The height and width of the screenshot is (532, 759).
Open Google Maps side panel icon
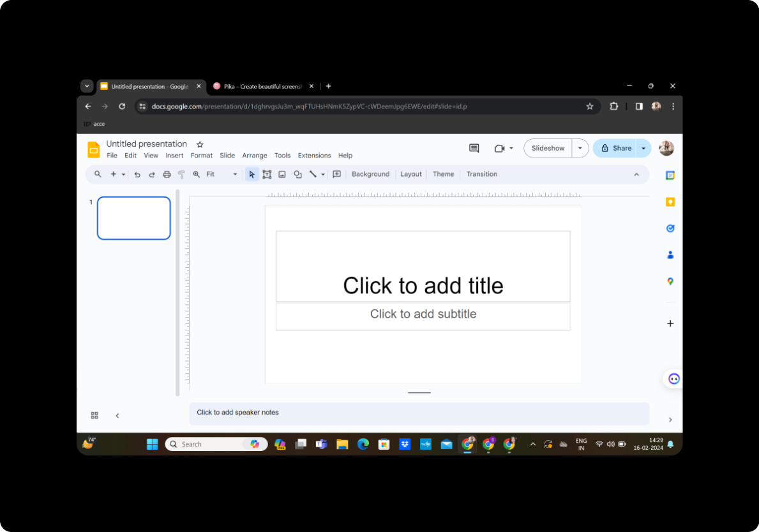tap(670, 281)
